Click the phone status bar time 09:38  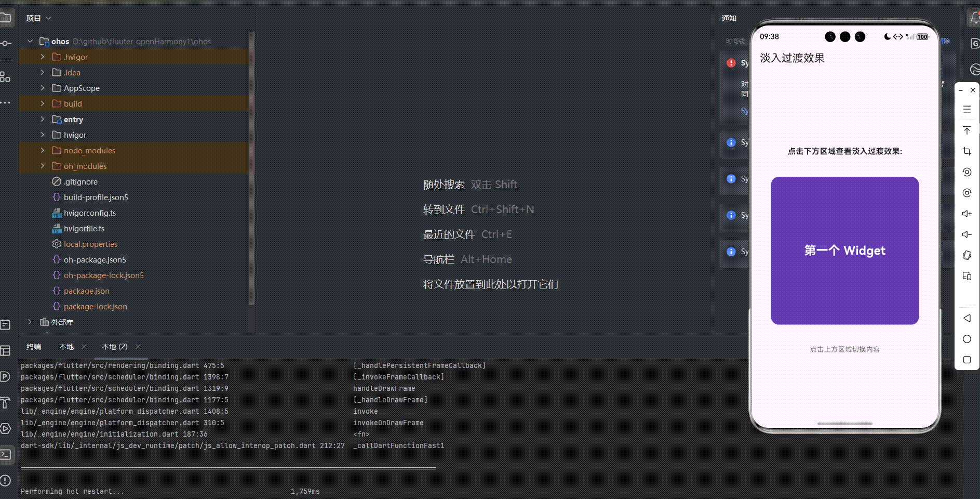pyautogui.click(x=769, y=36)
